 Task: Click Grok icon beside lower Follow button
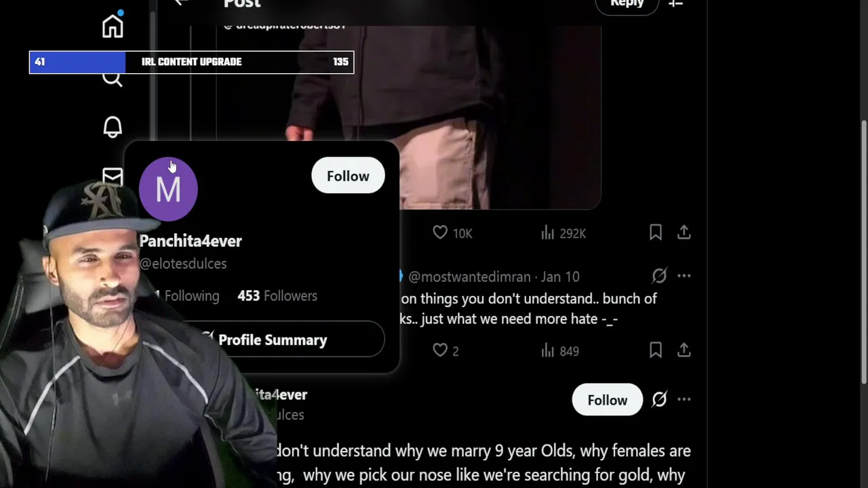click(x=659, y=399)
